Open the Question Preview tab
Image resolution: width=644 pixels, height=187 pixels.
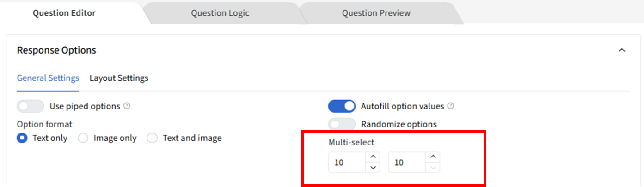point(376,13)
